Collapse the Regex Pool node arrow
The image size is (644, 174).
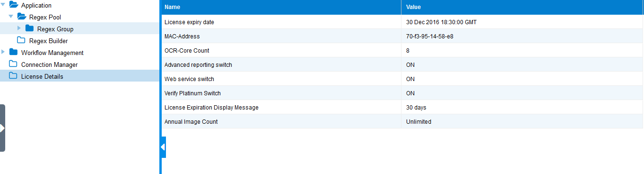click(11, 17)
